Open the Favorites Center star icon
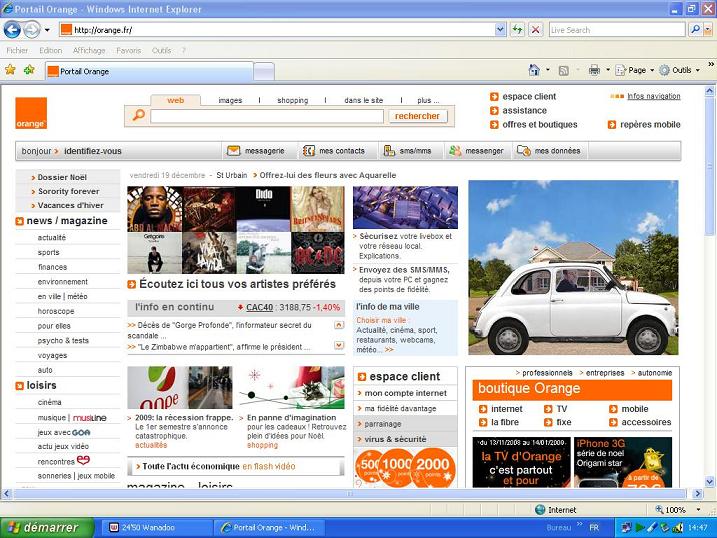 (10, 70)
